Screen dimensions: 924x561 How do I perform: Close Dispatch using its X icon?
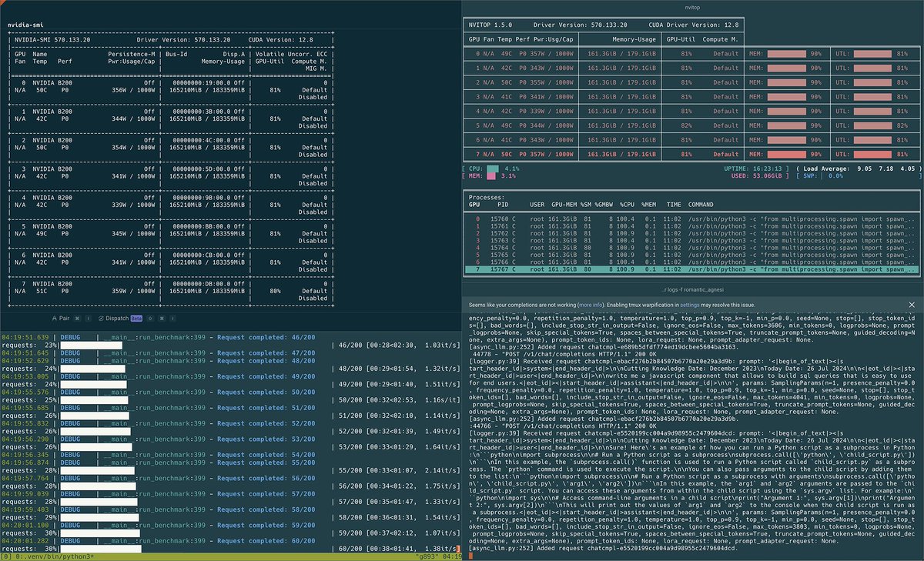162,318
